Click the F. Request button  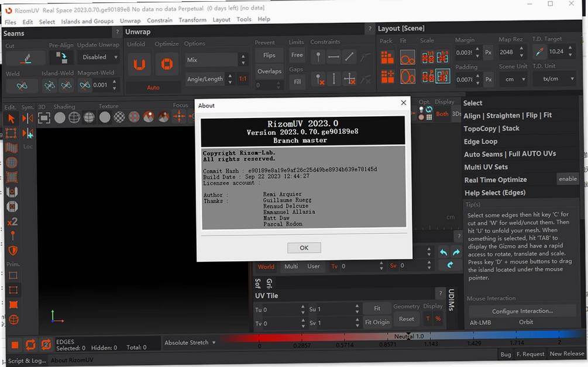click(530, 354)
